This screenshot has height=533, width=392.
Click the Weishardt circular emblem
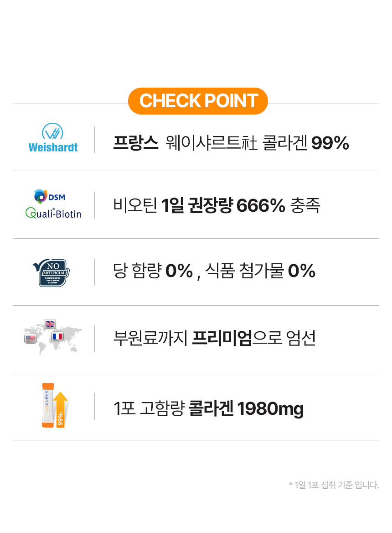pyautogui.click(x=52, y=132)
